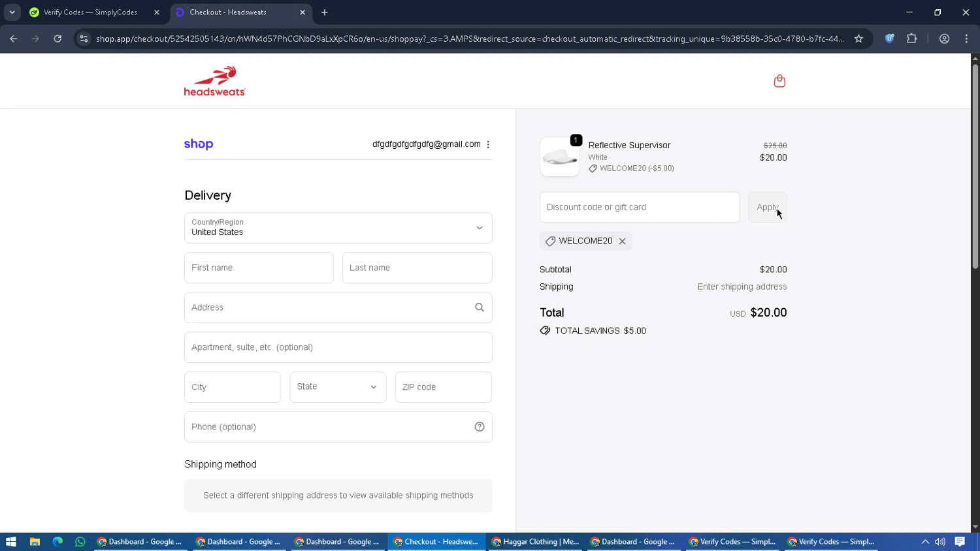The image size is (980, 551).
Task: Click the Last name field
Action: (x=417, y=268)
